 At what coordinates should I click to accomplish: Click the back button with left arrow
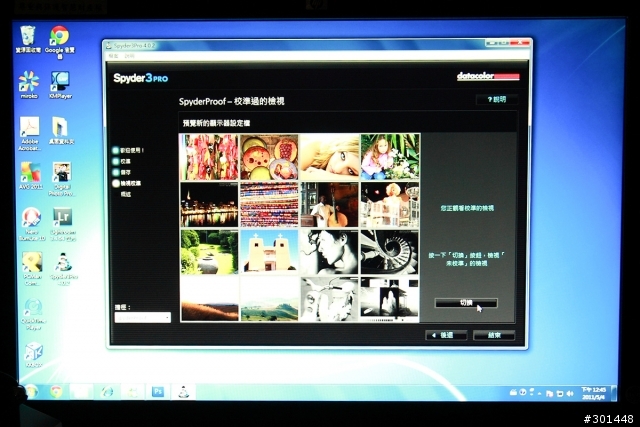[x=446, y=335]
